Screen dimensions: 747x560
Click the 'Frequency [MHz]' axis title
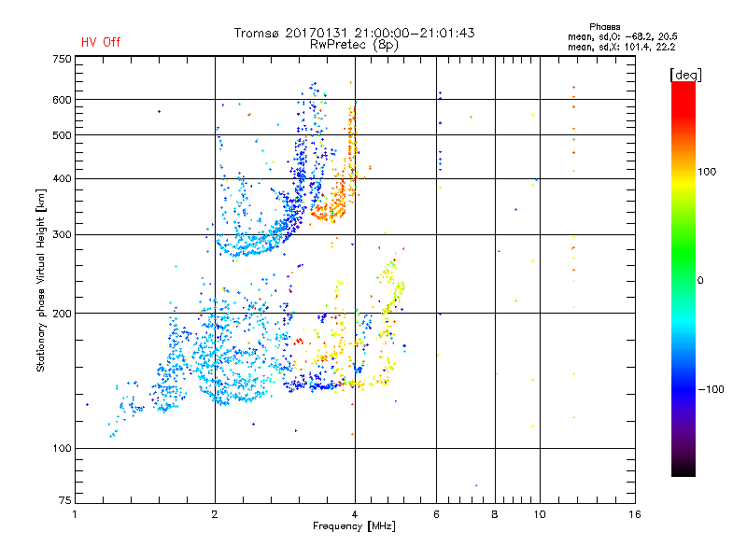click(354, 526)
